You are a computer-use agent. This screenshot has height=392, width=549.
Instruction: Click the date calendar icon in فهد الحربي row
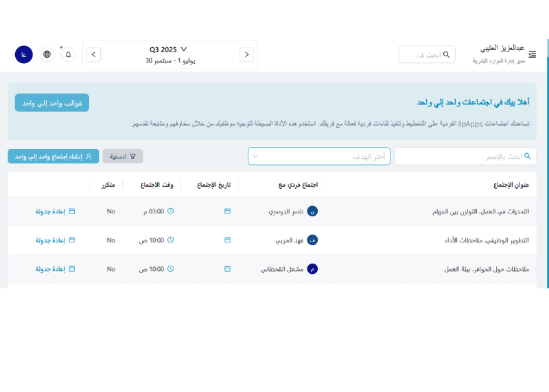(x=227, y=240)
